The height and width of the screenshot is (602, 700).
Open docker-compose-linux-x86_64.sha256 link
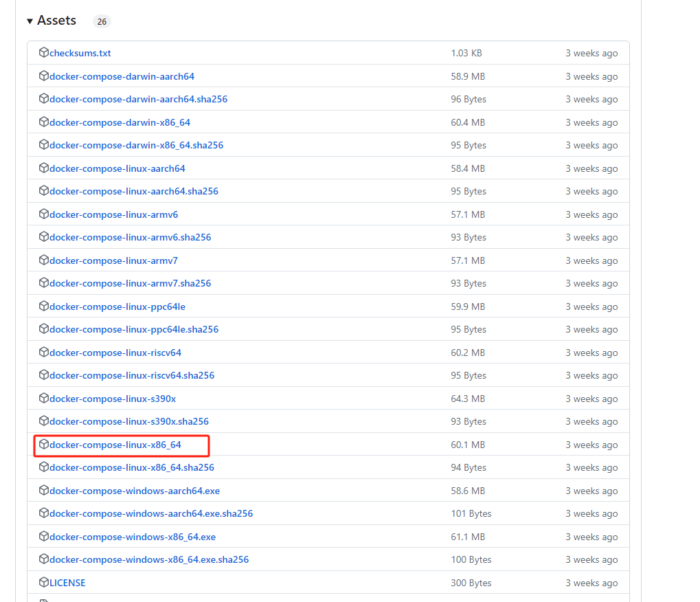(x=132, y=468)
